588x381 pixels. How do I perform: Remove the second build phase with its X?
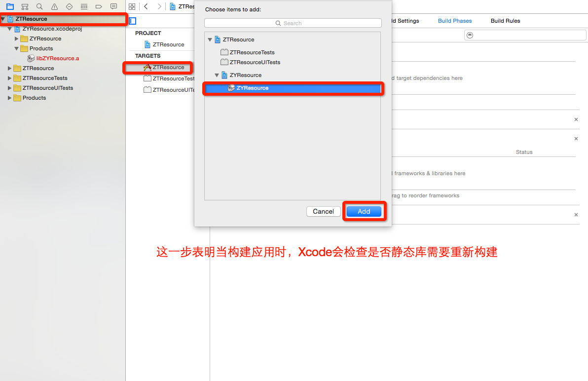click(x=576, y=139)
